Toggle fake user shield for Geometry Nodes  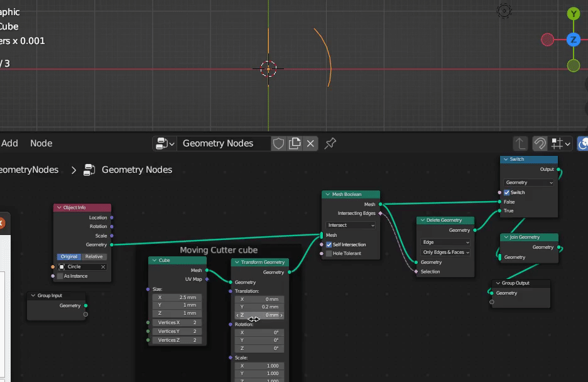click(x=278, y=143)
